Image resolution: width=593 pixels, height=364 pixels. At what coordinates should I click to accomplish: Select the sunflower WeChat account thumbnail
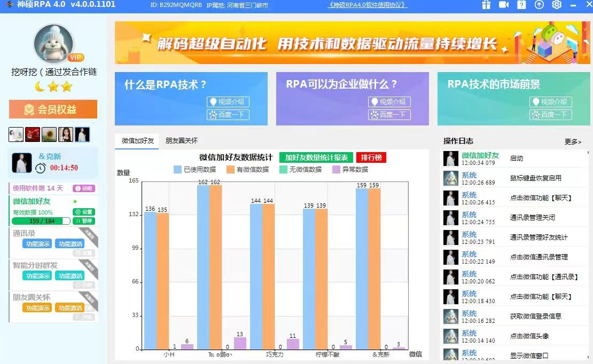tap(49, 134)
